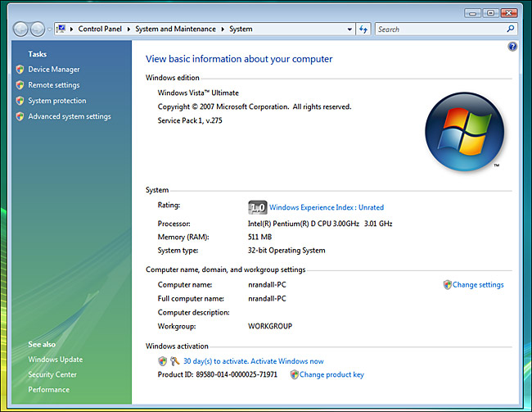The height and width of the screenshot is (412, 532).
Task: Click the Windows Experience Index rating badge
Action: (x=257, y=207)
